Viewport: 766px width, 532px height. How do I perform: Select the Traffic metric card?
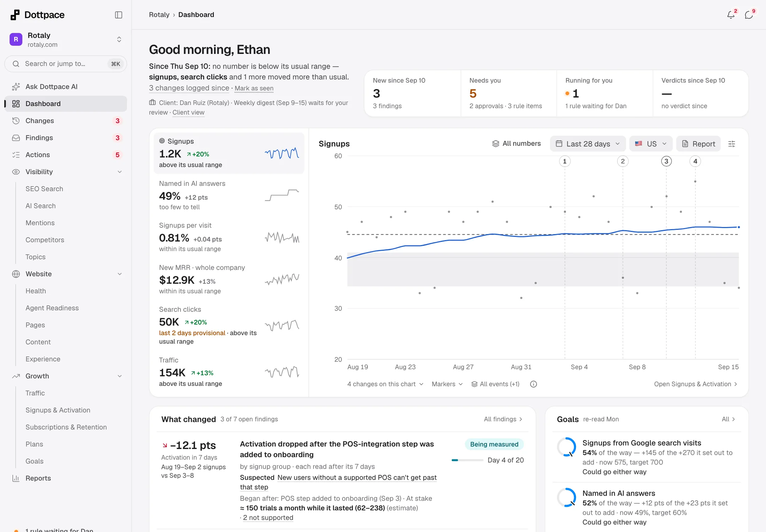(229, 372)
